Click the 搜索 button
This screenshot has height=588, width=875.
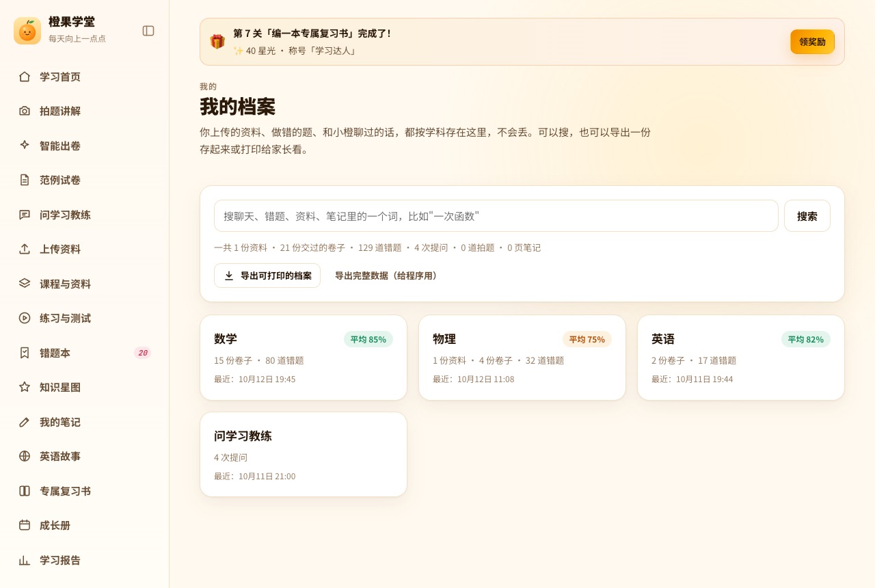coord(807,216)
